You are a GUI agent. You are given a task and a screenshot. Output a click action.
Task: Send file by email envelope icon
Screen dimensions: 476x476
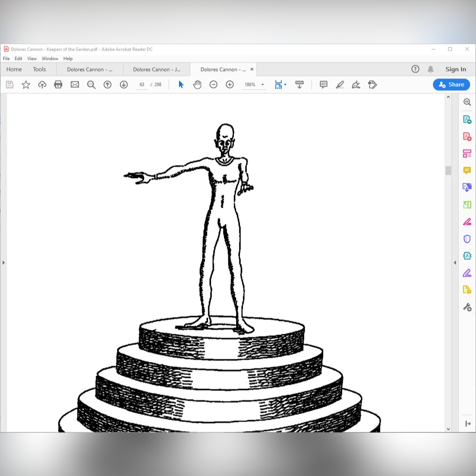(75, 85)
